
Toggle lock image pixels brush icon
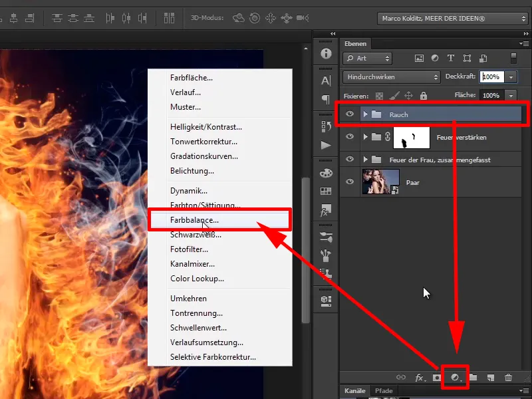pyautogui.click(x=394, y=96)
